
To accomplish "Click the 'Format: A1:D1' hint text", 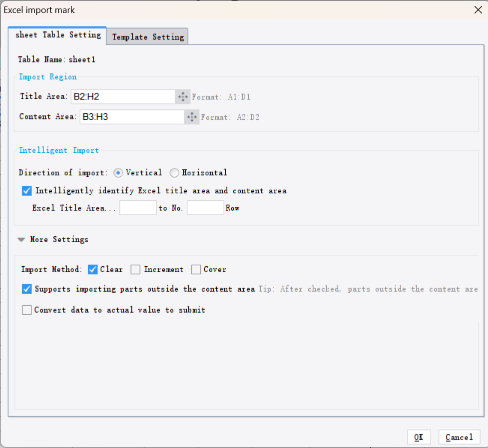I will pos(221,97).
